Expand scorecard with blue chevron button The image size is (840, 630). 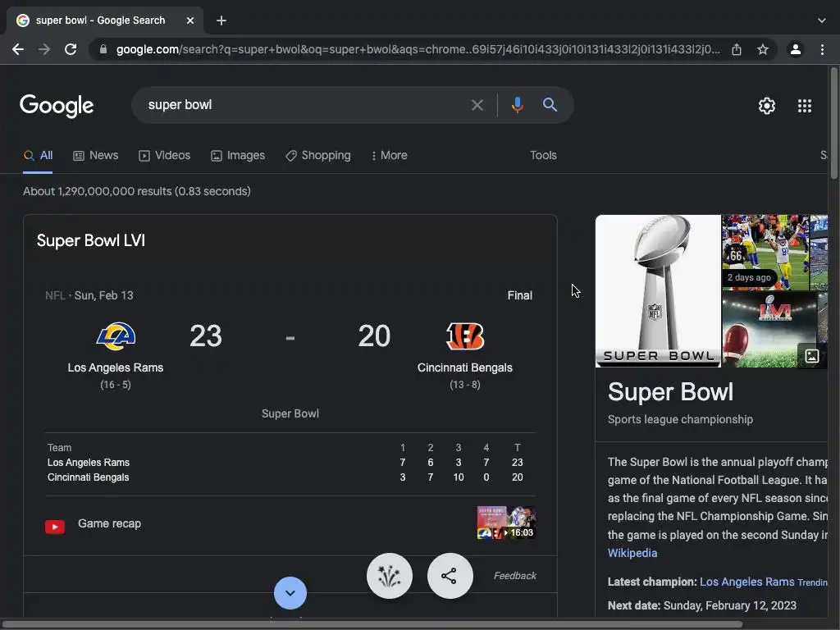[x=290, y=593]
